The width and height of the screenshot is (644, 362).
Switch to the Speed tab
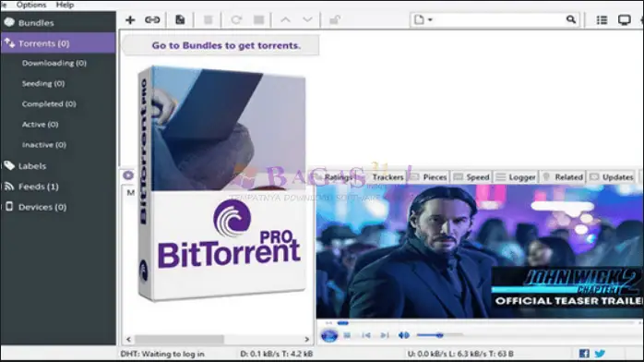coord(471,177)
